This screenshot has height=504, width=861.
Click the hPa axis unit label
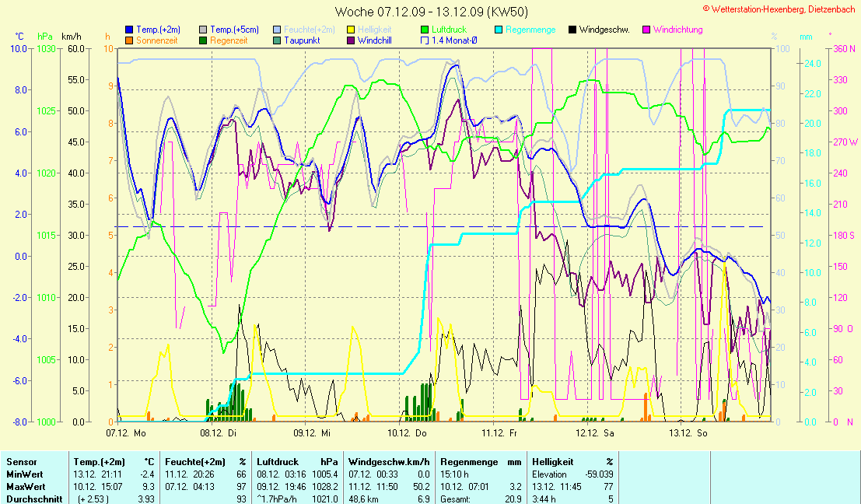coord(45,37)
